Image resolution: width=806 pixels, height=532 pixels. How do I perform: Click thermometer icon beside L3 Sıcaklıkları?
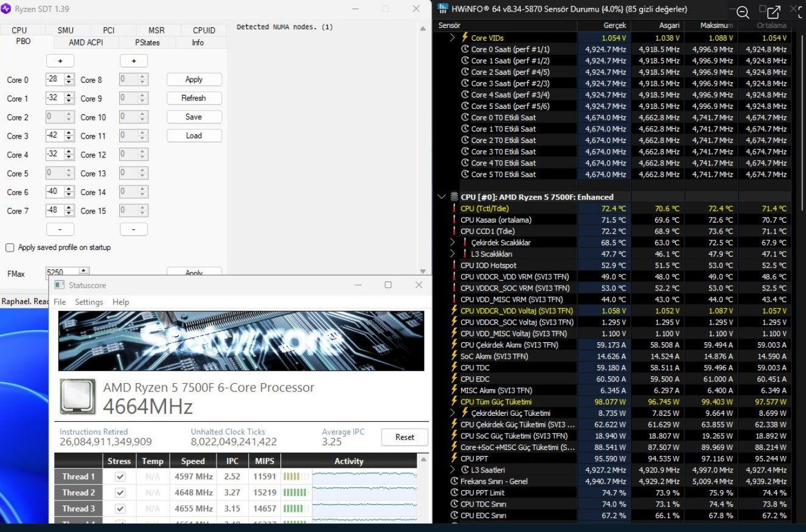[x=465, y=254]
